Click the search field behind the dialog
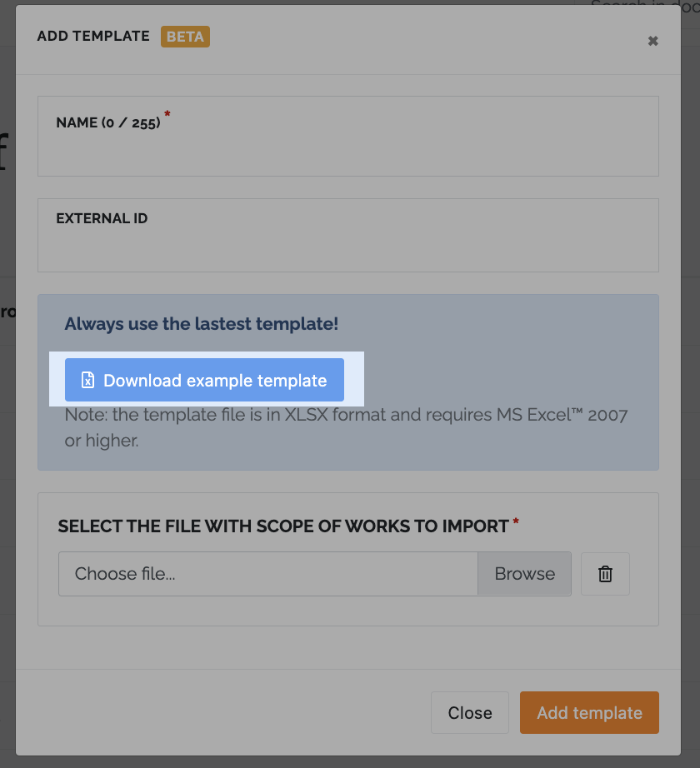 coord(643,7)
